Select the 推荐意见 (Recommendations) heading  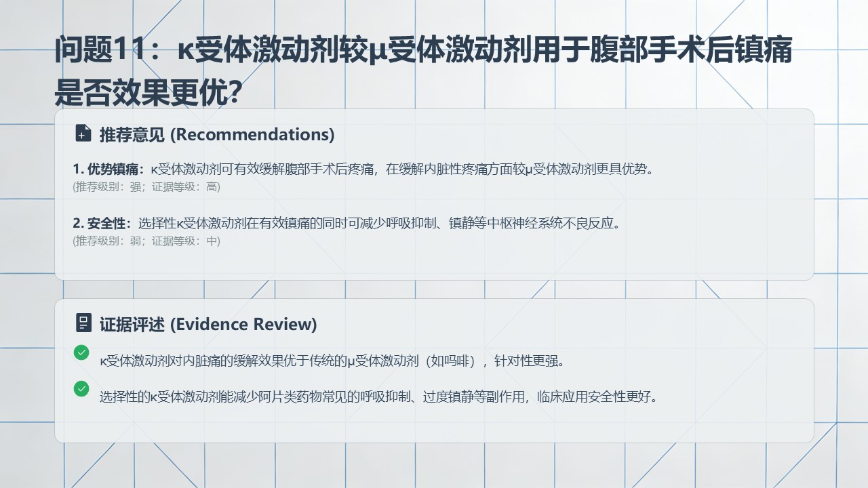tap(217, 134)
